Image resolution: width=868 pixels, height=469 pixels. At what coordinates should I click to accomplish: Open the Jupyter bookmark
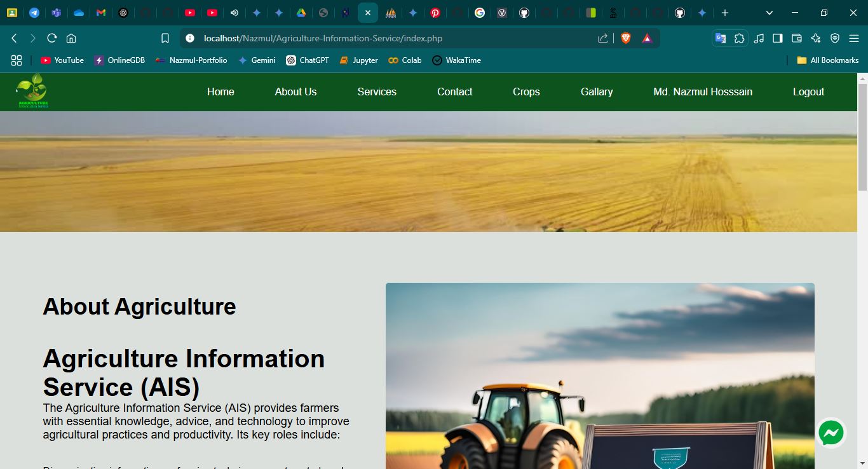tap(358, 60)
